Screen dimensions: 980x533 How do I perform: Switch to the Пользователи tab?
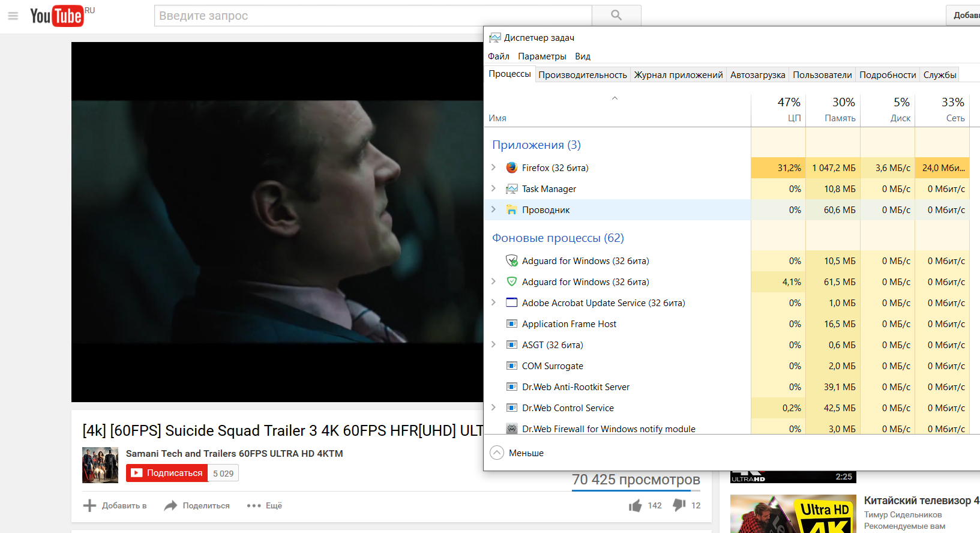(x=822, y=74)
